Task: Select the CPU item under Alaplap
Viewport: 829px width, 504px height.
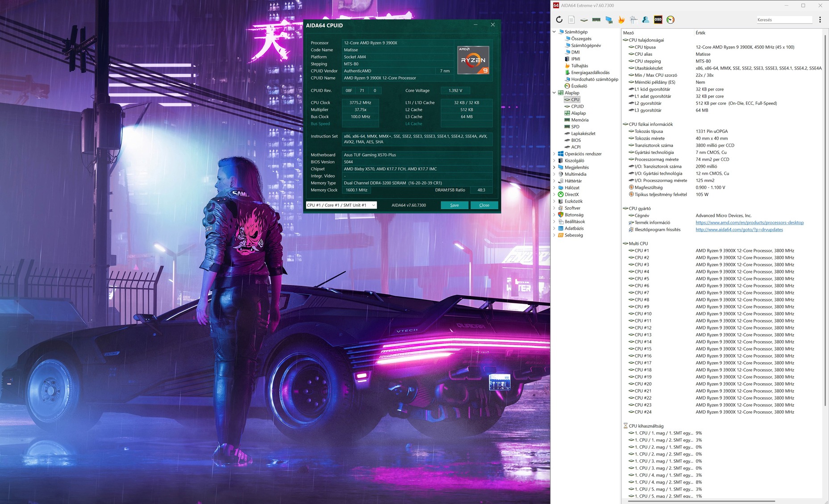Action: click(x=575, y=99)
